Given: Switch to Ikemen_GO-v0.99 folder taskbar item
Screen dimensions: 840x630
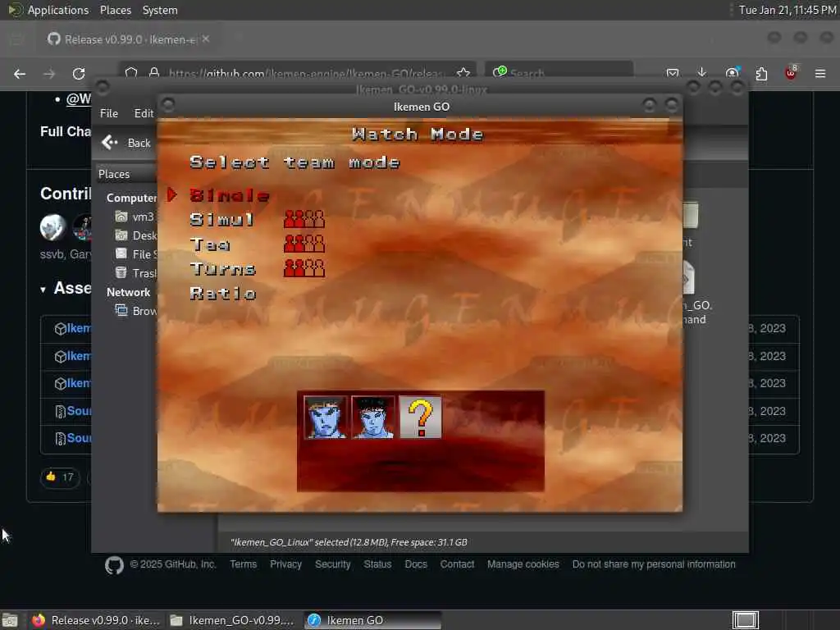Looking at the screenshot, I should point(232,620).
